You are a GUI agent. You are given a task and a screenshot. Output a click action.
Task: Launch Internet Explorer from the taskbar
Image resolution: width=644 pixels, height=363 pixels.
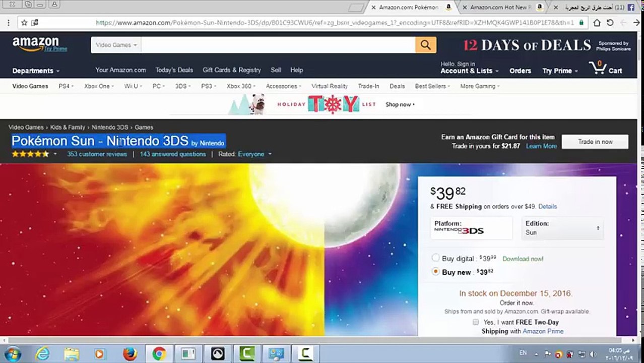coord(42,354)
